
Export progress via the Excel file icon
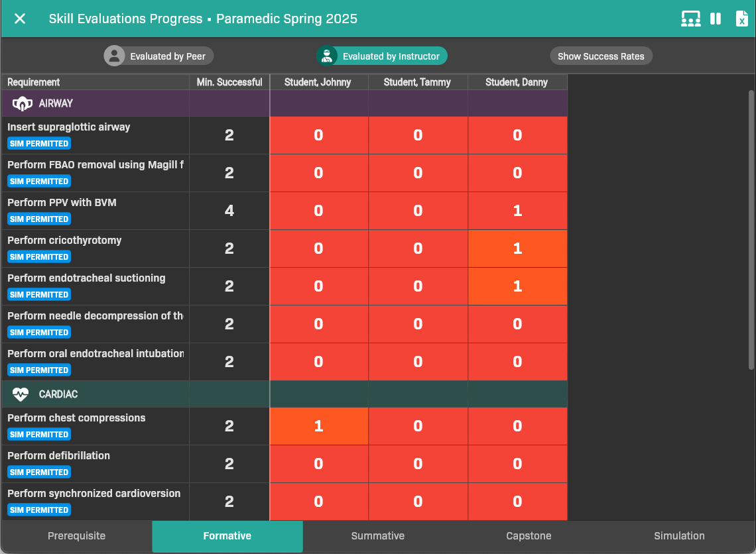pyautogui.click(x=741, y=19)
